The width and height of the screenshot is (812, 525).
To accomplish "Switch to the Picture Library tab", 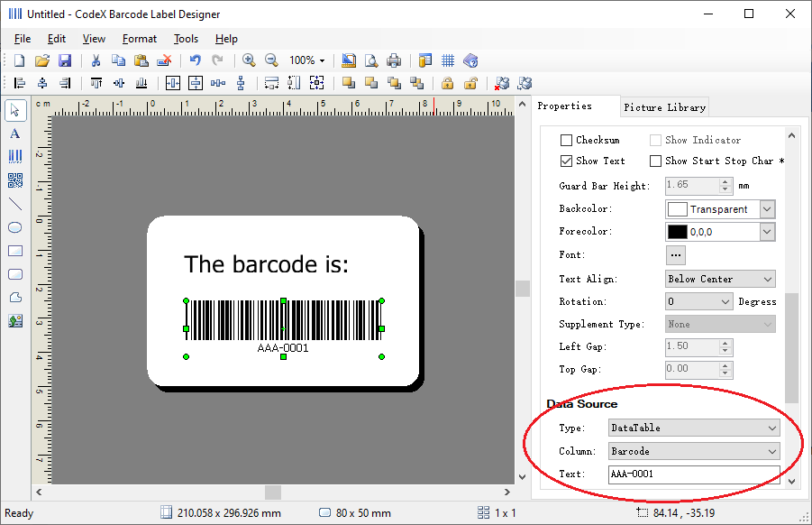I will click(664, 107).
